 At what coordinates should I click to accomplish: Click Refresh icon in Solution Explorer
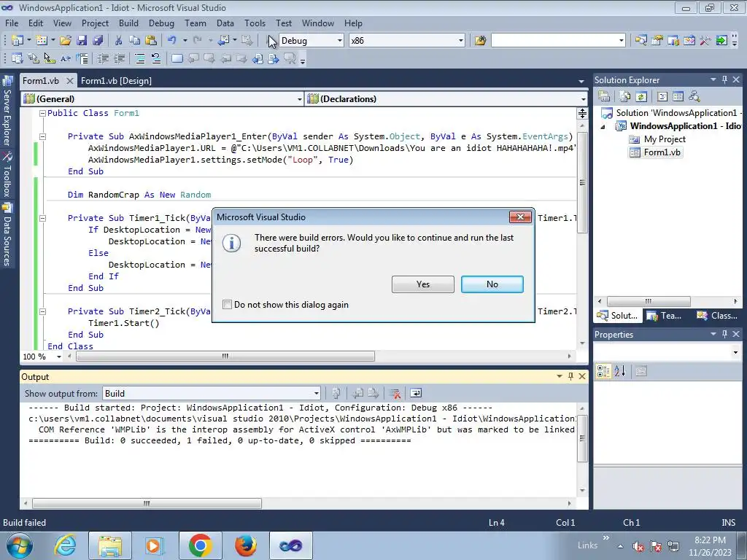click(x=641, y=97)
